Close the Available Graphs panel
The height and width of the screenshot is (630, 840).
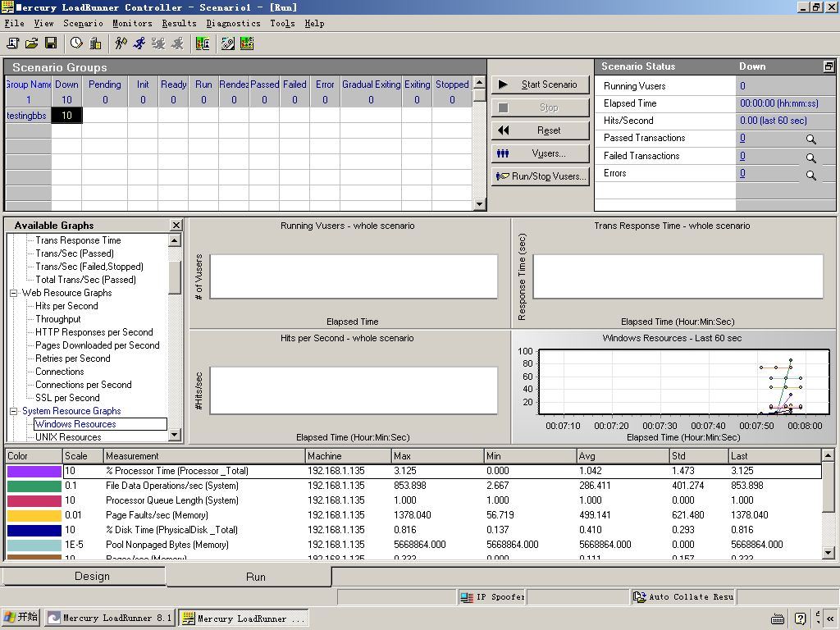pyautogui.click(x=176, y=226)
